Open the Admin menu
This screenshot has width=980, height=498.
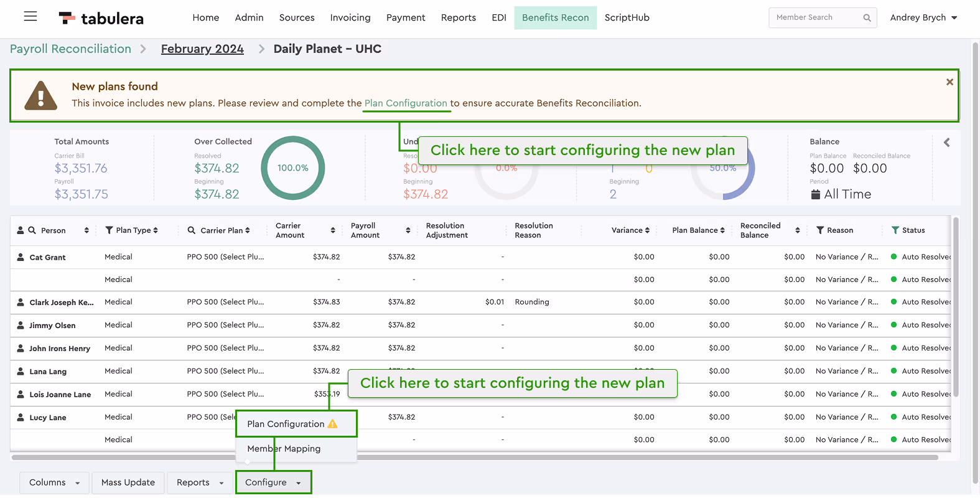(250, 17)
